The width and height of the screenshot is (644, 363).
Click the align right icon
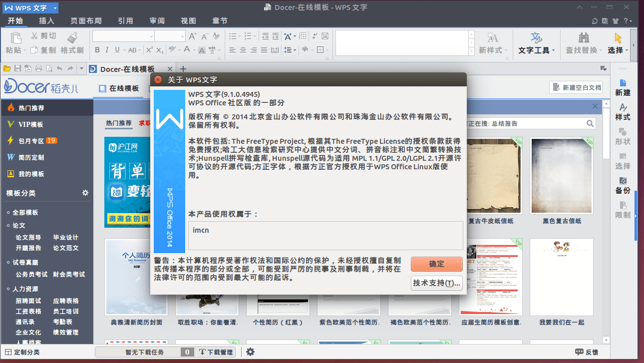click(254, 50)
